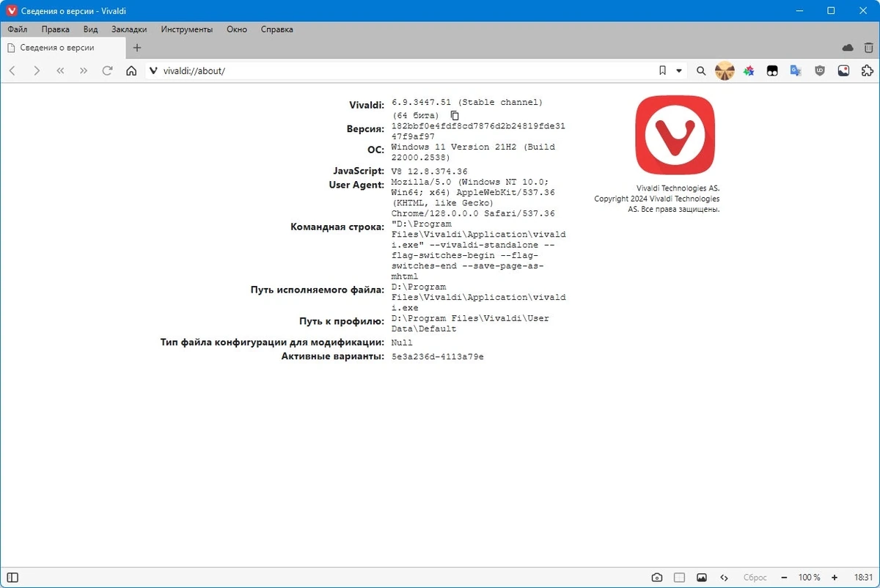The height and width of the screenshot is (588, 880).
Task: Open the Tampermonkey extension
Action: pyautogui.click(x=772, y=71)
